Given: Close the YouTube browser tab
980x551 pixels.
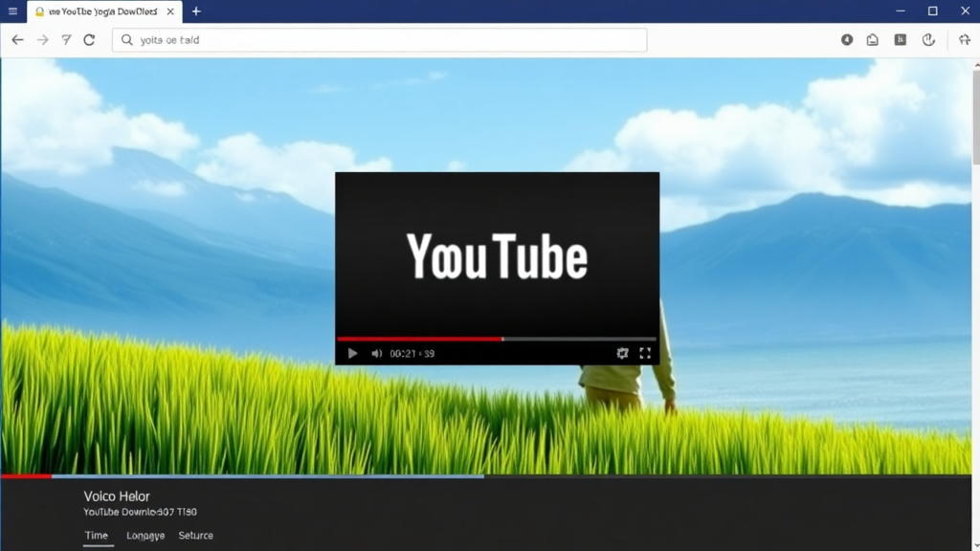Looking at the screenshot, I should pos(170,11).
